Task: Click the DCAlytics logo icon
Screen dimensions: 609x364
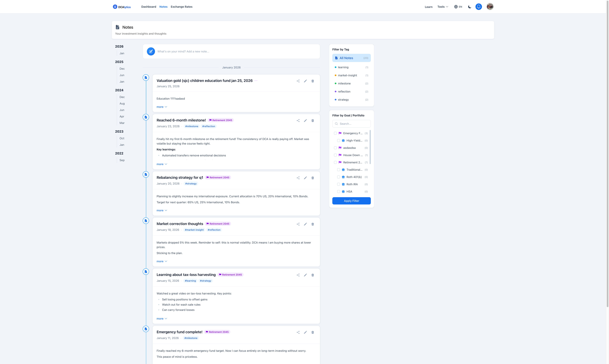Action: click(x=115, y=7)
